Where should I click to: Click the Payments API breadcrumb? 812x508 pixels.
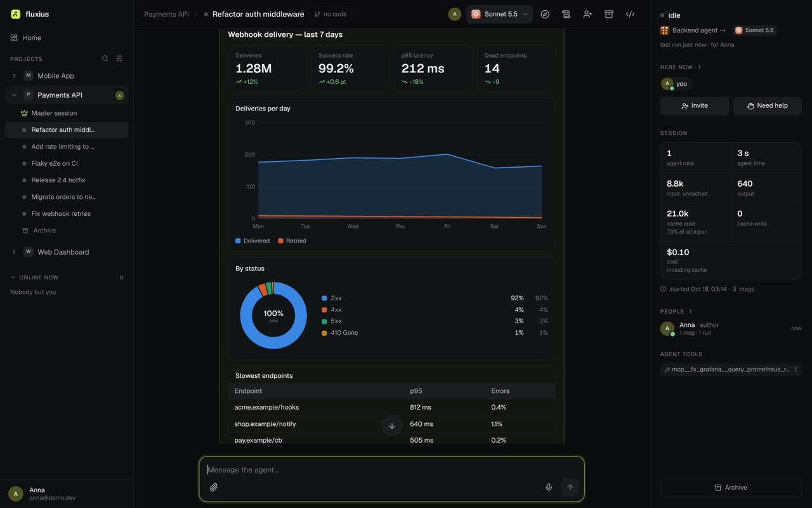tap(166, 14)
